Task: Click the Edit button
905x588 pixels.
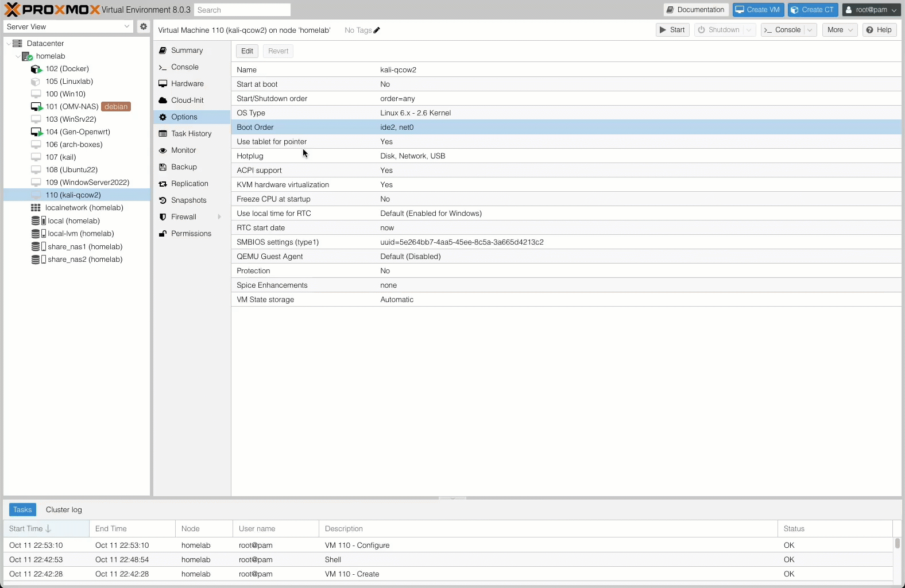Action: pos(247,51)
